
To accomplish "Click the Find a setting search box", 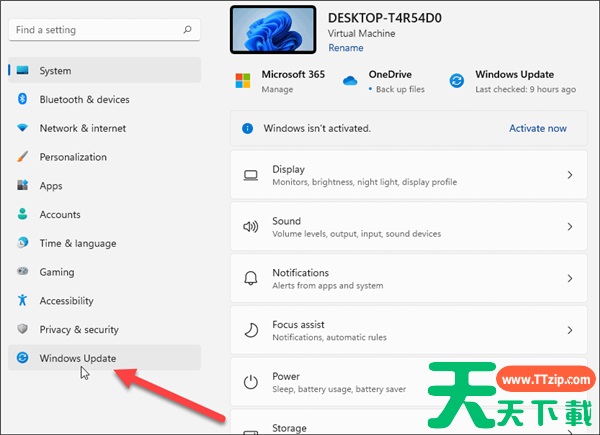I will [x=104, y=29].
